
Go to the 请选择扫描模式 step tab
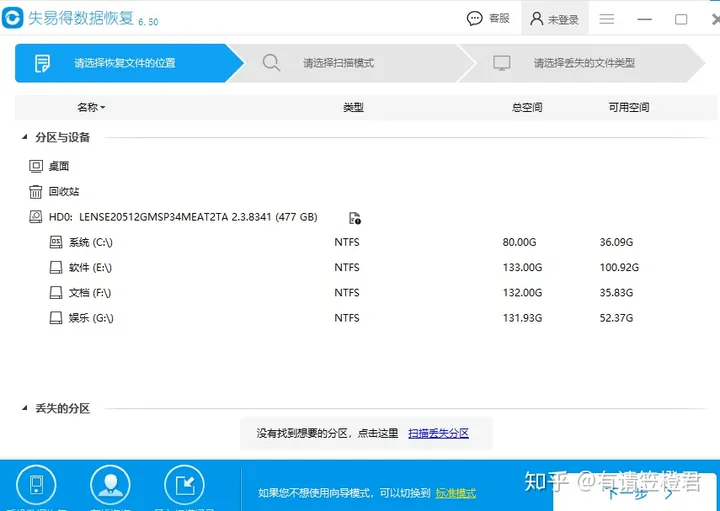(x=338, y=63)
